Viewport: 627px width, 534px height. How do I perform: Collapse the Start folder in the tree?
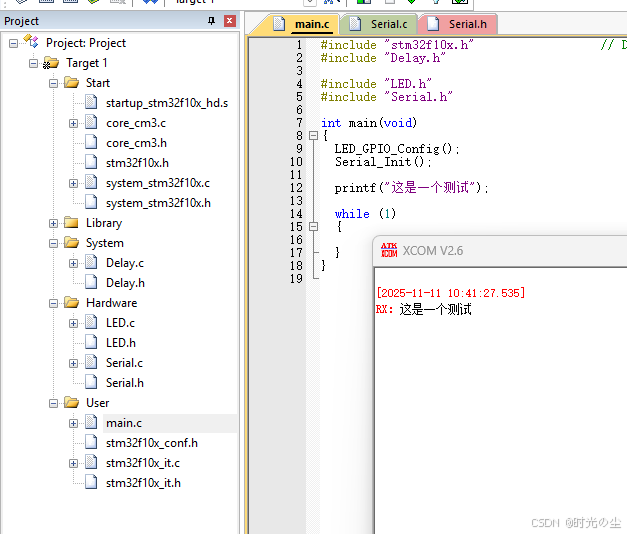pyautogui.click(x=53, y=83)
